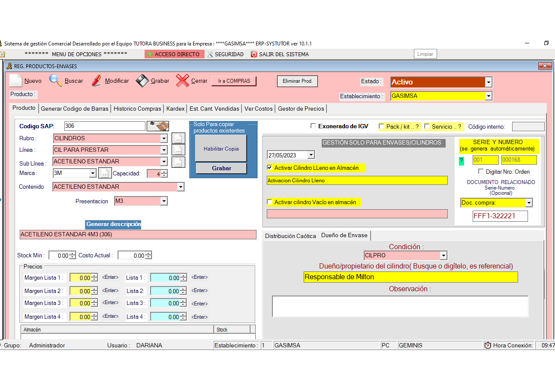Click the ellipsis button next to Rubro
The image size is (555, 392).
tap(178, 139)
